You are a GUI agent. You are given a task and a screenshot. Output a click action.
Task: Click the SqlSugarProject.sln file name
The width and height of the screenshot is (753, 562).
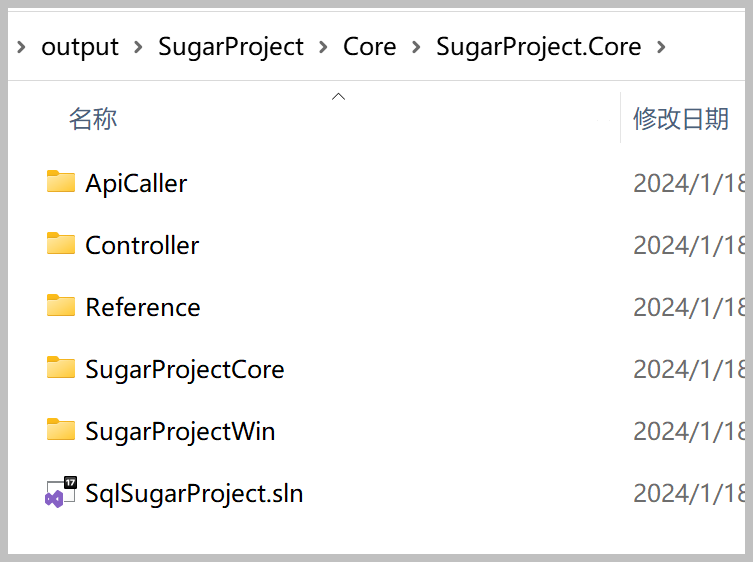coord(194,494)
